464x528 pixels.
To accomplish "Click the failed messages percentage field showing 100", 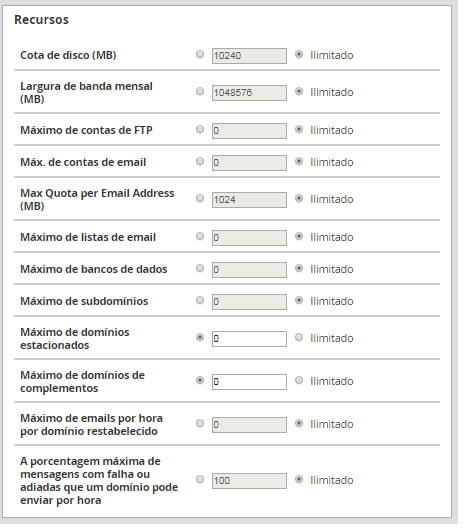I will tap(249, 481).
